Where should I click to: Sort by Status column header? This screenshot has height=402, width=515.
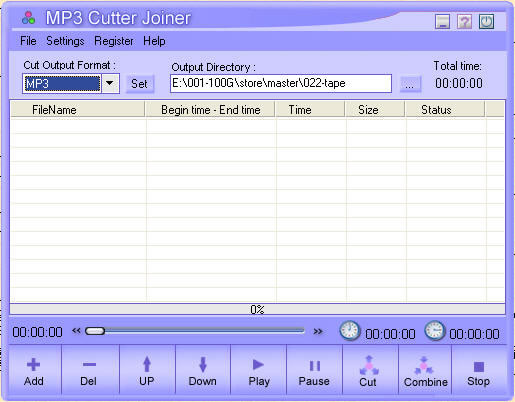445,110
